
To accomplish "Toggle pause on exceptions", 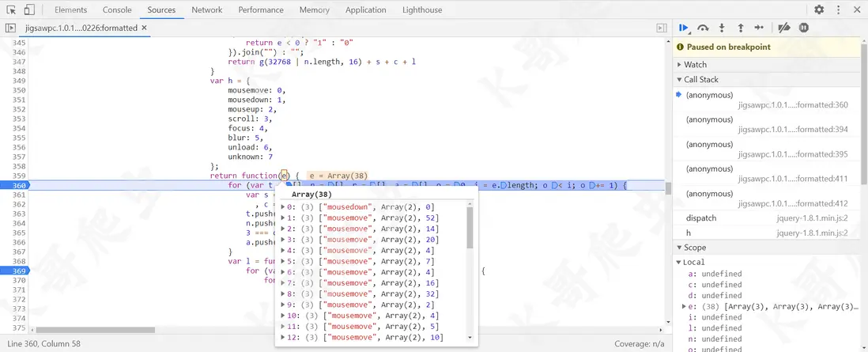I will (x=804, y=28).
